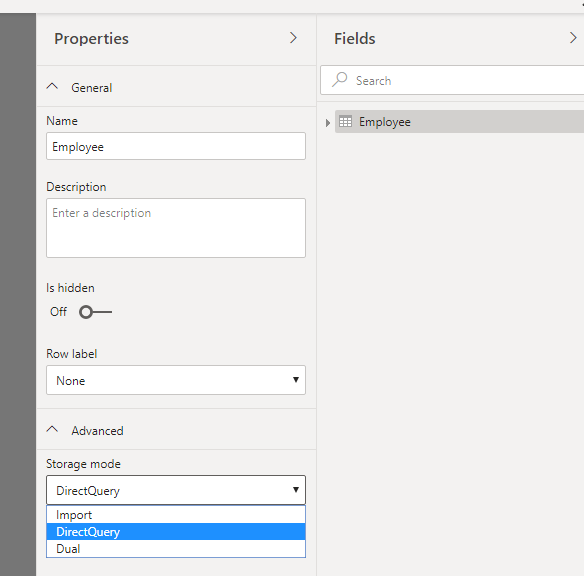
Task: Click the Name input field
Action: [176, 146]
